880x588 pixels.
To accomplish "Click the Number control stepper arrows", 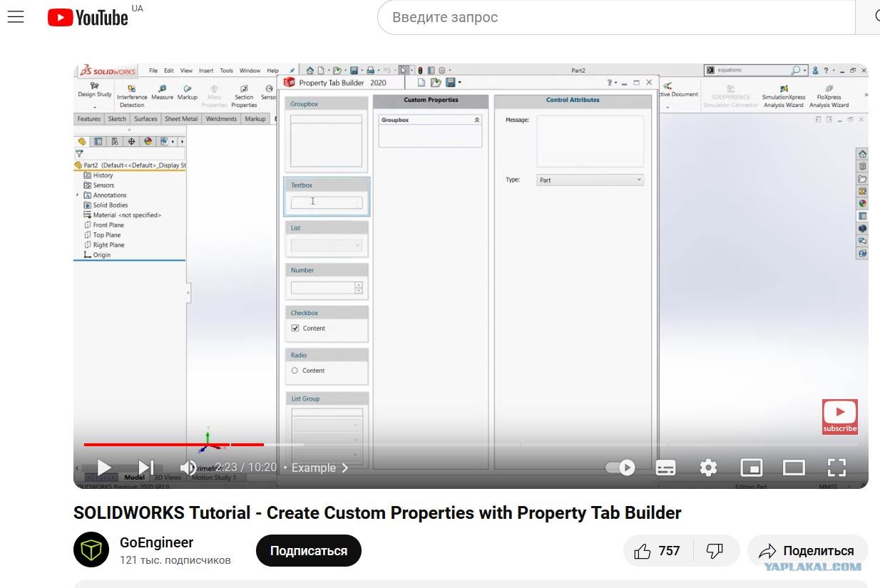I will (x=358, y=288).
